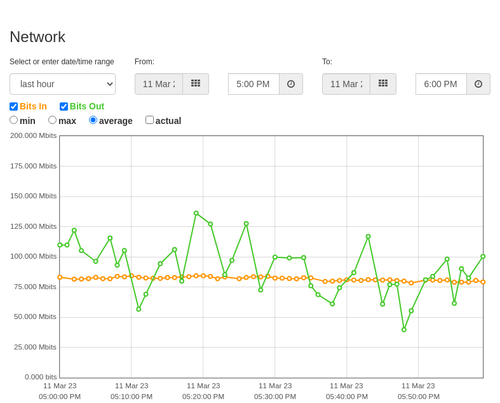Viewport: 500px width, 403px height.
Task: Select the min radio button
Action: [14, 120]
